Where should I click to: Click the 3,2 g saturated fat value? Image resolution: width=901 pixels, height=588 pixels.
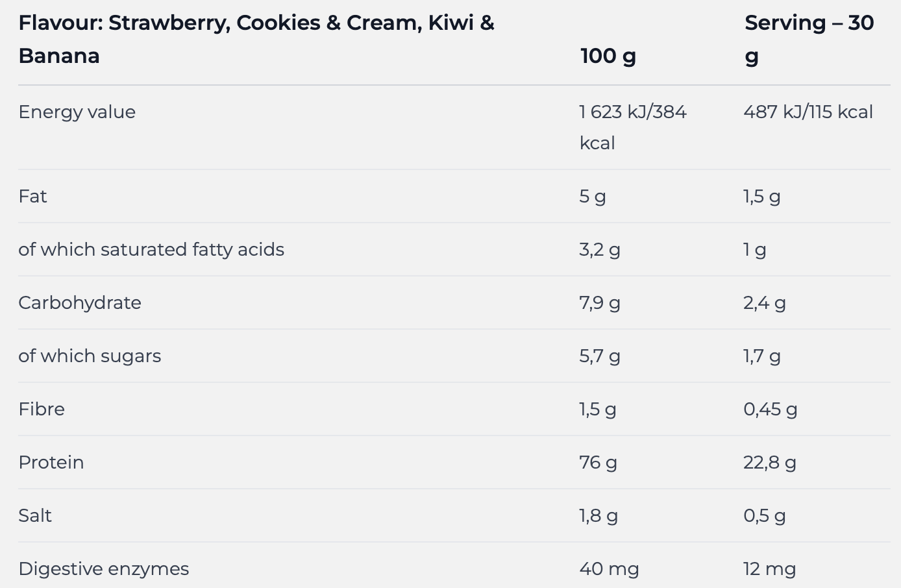(x=600, y=249)
